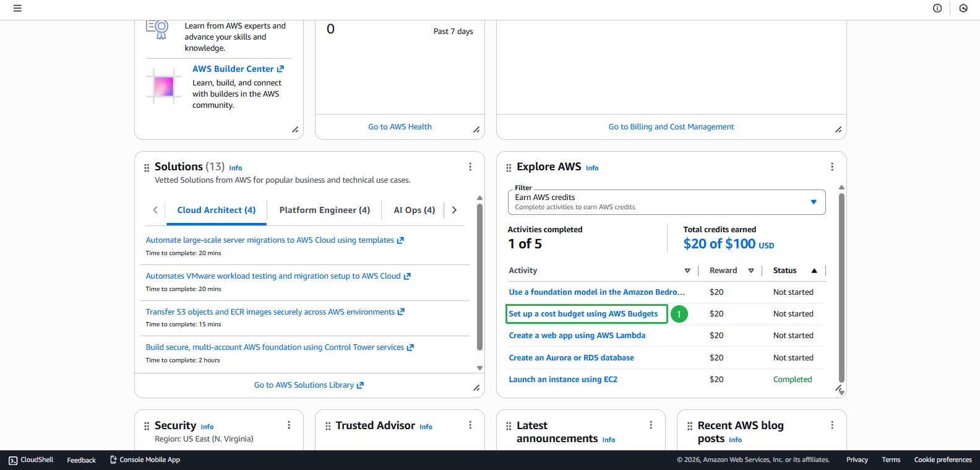Screen dimensions: 980x470
Task: Click the Solutions widget kebab menu
Action: [x=470, y=167]
